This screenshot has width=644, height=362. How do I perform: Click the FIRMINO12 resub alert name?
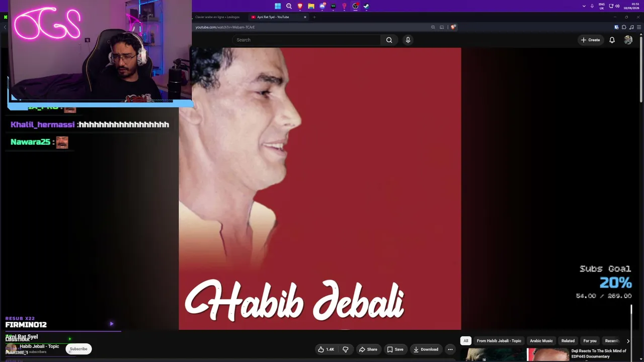(26, 325)
